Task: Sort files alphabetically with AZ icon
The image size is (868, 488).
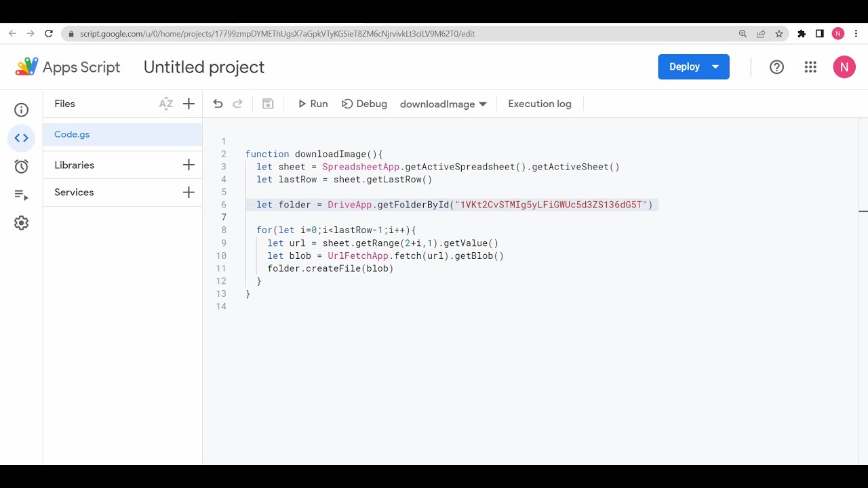Action: tap(166, 104)
